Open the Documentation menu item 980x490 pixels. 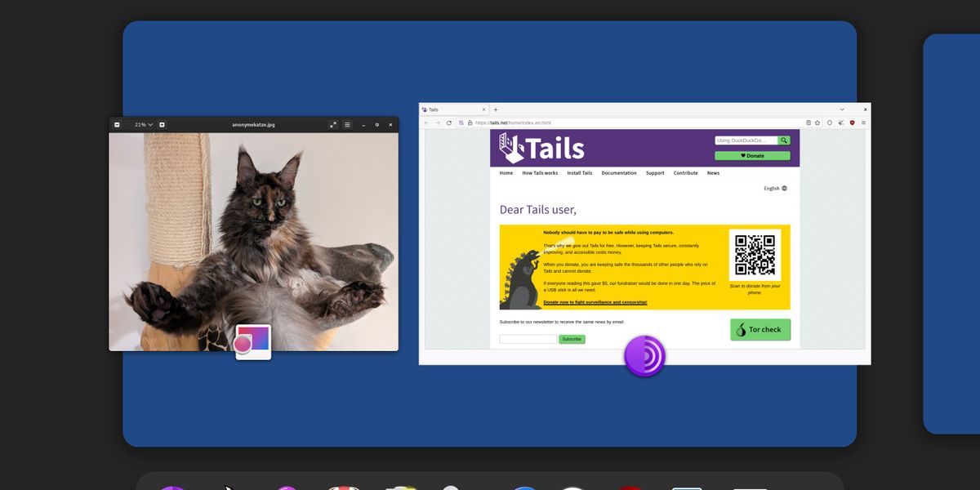point(619,172)
